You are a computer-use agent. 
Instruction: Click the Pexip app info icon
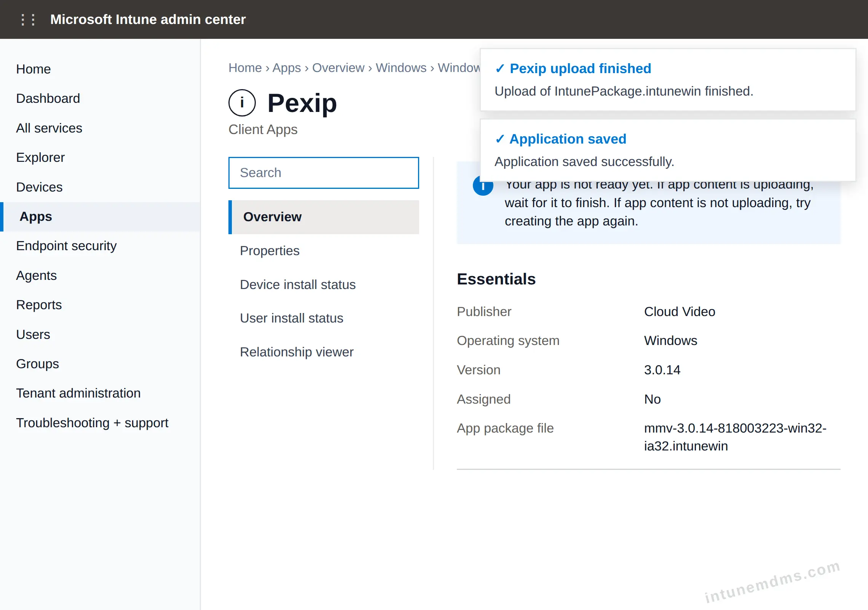point(242,103)
